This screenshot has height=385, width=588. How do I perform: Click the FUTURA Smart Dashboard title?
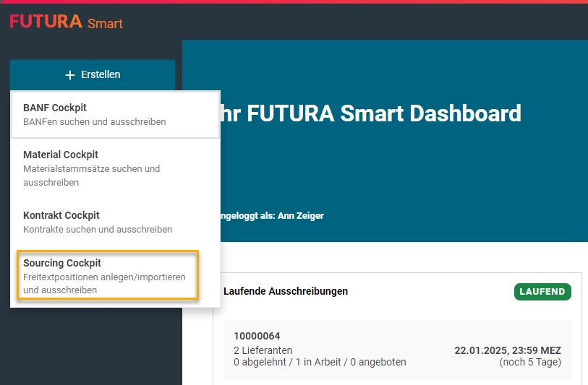click(x=369, y=114)
